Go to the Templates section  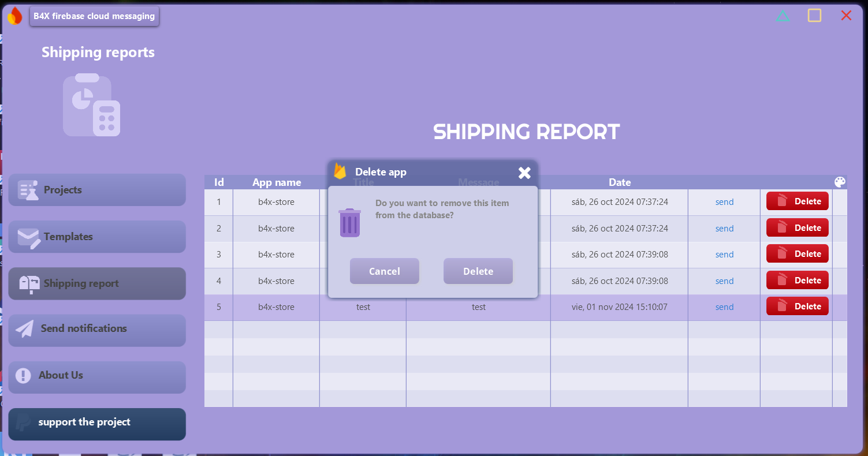coord(97,237)
